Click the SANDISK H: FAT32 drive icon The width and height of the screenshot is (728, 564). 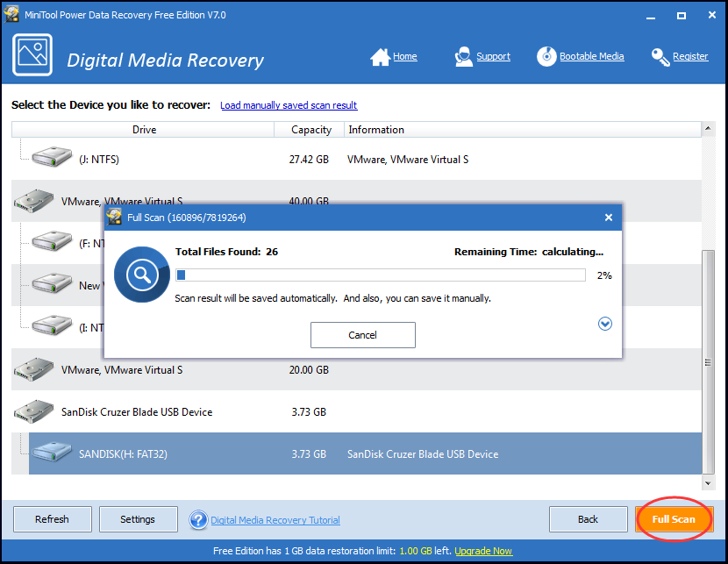click(52, 452)
